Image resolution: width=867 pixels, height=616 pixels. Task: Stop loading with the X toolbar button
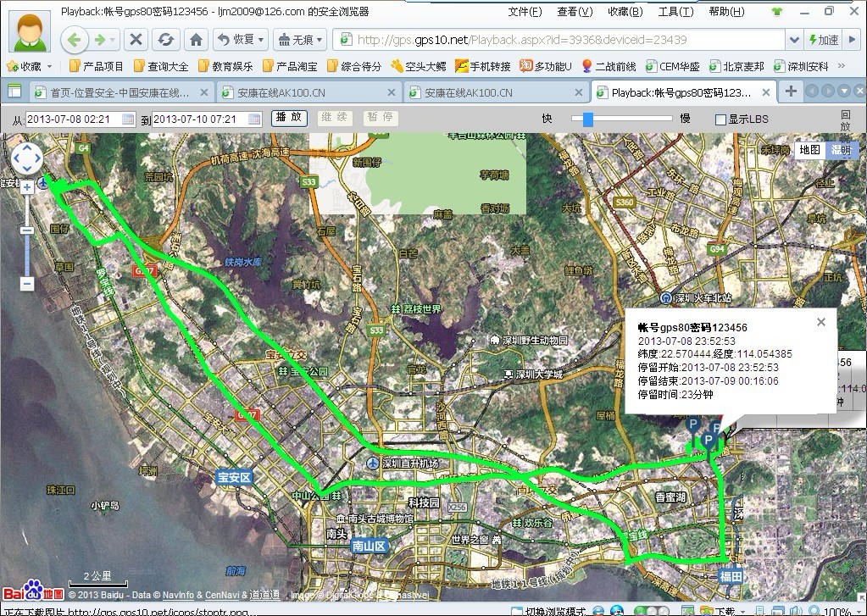click(x=136, y=40)
